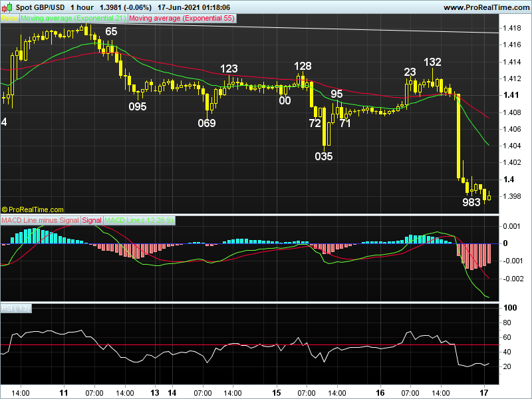Click the 17-Jun-2021 01:18:06 timestamp
532x399 pixels.
point(194,7)
